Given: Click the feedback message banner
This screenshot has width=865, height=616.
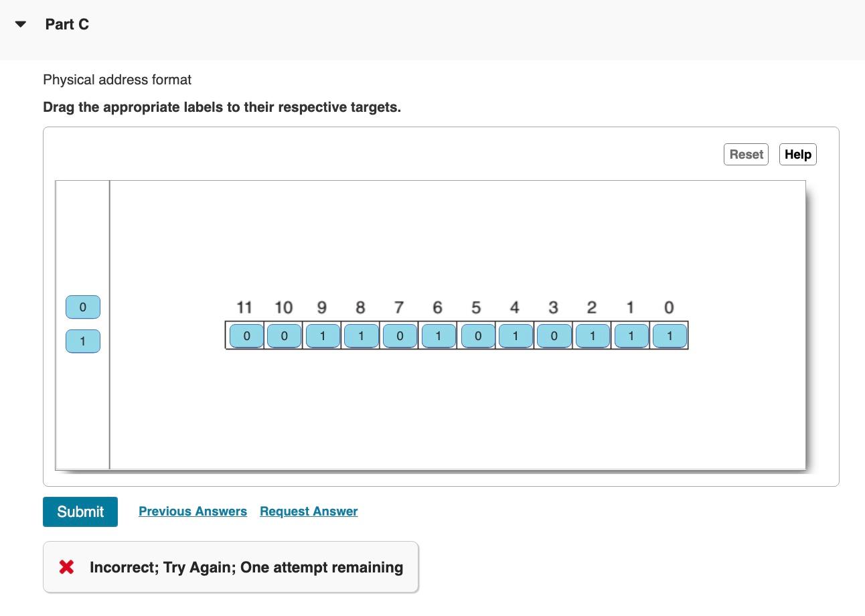Looking at the screenshot, I should (x=230, y=566).
